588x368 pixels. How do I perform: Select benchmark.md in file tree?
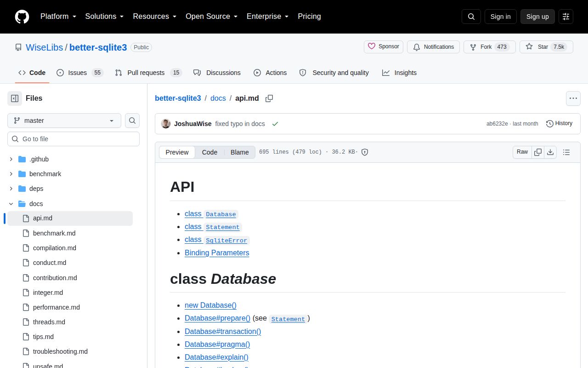click(x=54, y=233)
